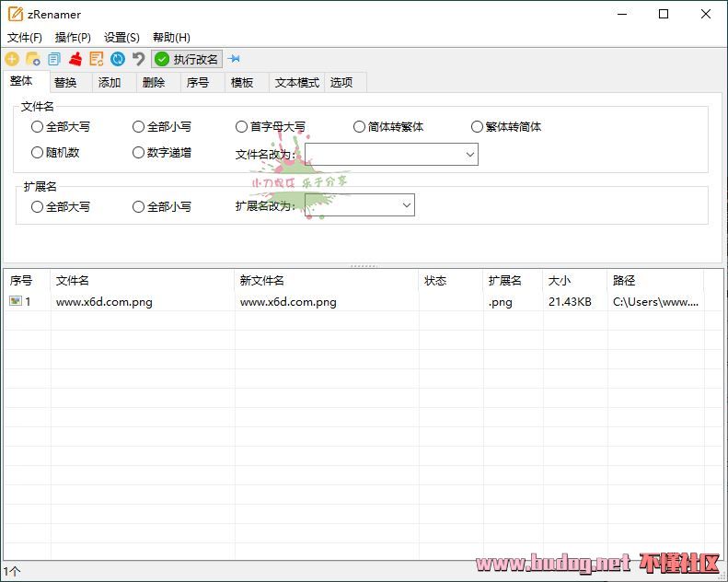
Task: Select the www.x6d.com.png row in file list
Action: pyautogui.click(x=104, y=302)
